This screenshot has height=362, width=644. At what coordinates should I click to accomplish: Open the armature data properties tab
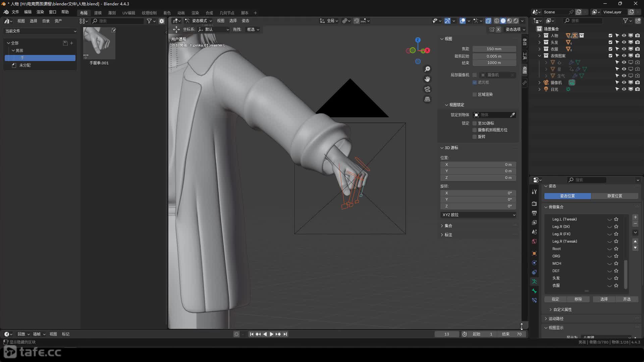[534, 282]
